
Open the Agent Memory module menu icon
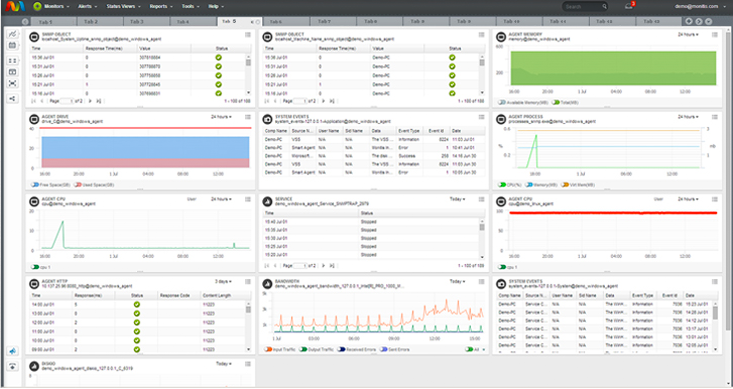(x=714, y=35)
